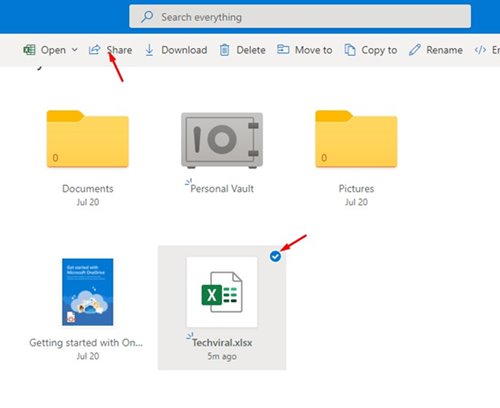Click the Embed code brackets icon
The height and width of the screenshot is (408, 500).
point(480,50)
